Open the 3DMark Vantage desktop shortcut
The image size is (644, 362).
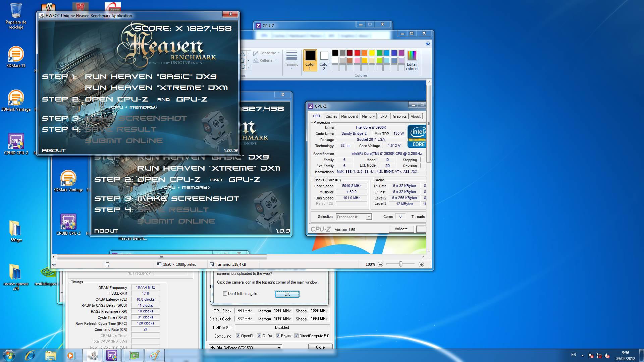click(16, 101)
